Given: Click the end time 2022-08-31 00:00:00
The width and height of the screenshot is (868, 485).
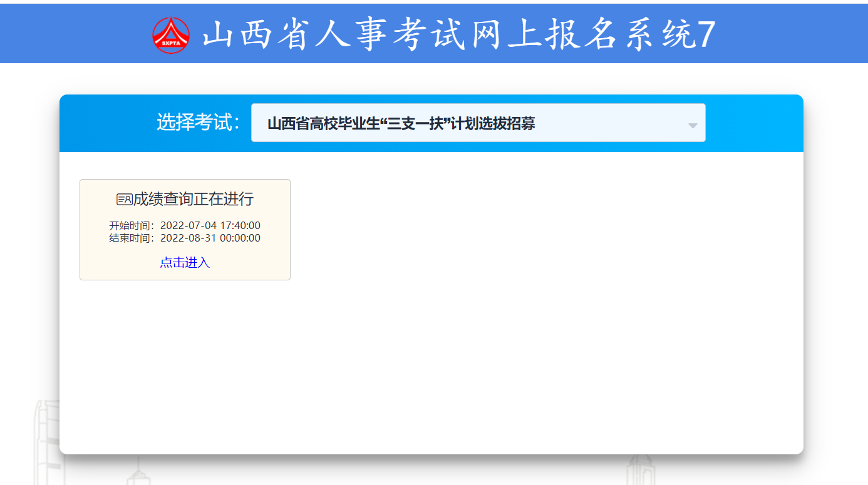Looking at the screenshot, I should (210, 238).
